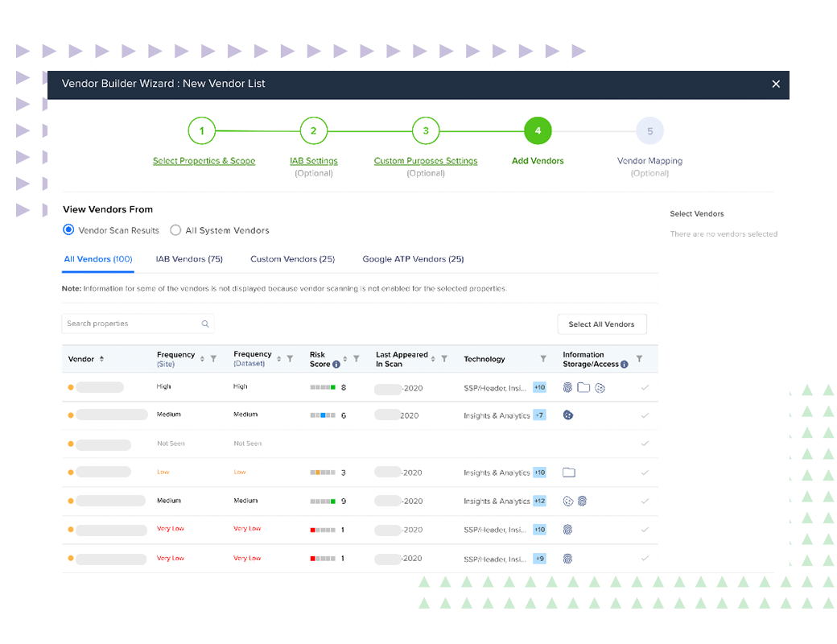Toggle the checkmark for the risk score 9 vendor
The width and height of the screenshot is (837, 644).
coord(645,501)
